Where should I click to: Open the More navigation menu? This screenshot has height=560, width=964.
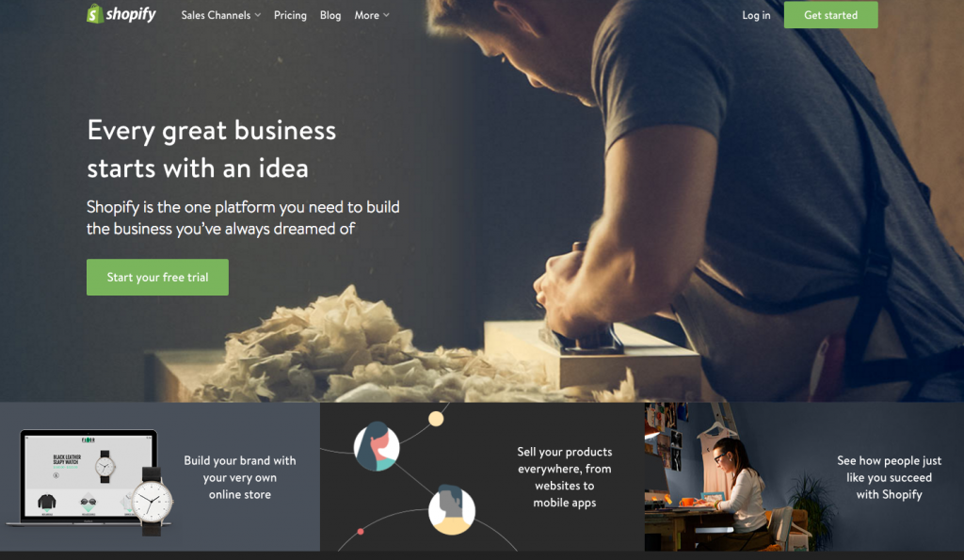[x=372, y=15]
